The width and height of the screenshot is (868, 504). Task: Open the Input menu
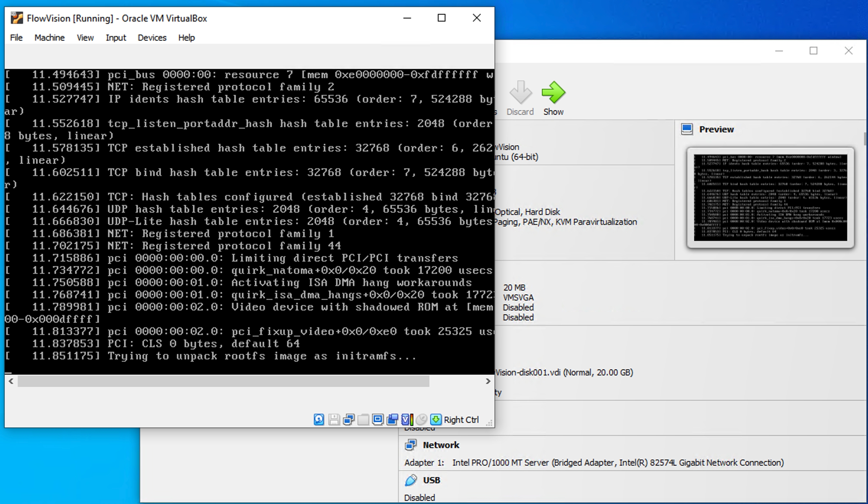pos(116,37)
